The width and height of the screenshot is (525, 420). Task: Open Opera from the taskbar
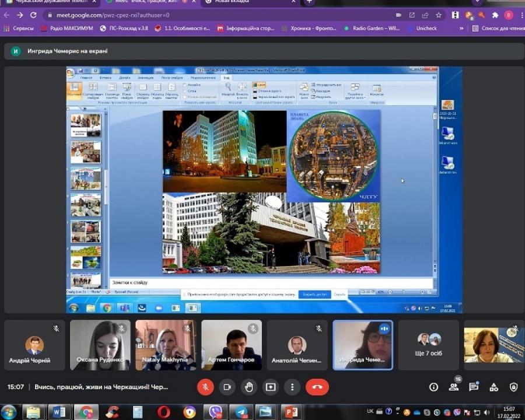tap(163, 412)
